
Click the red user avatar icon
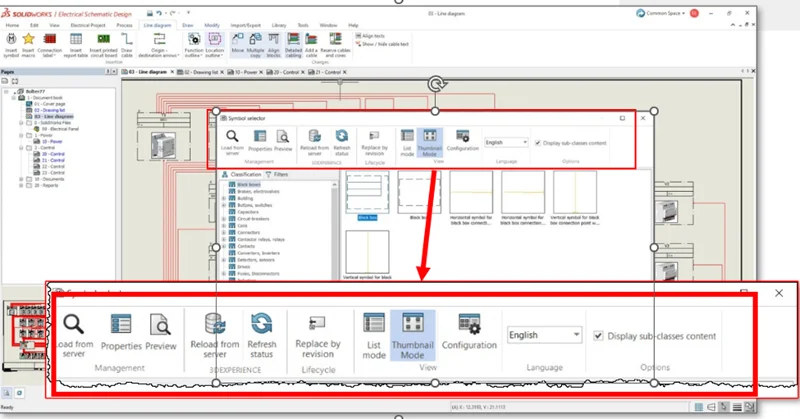pos(694,13)
